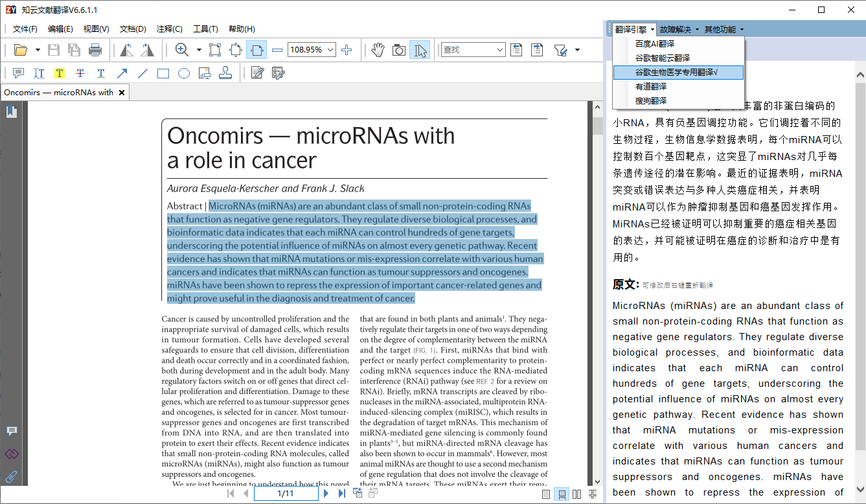
Task: Click the 1/11 page number field
Action: pyautogui.click(x=286, y=494)
